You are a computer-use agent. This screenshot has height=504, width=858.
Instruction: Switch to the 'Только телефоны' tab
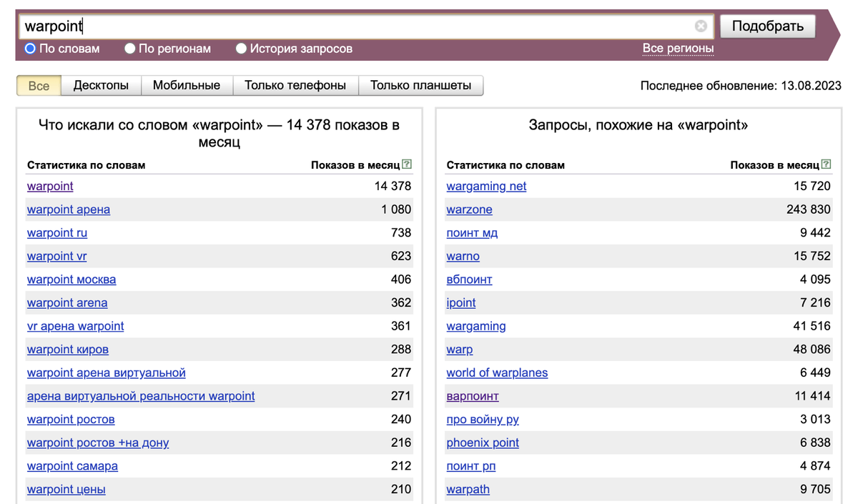click(295, 85)
